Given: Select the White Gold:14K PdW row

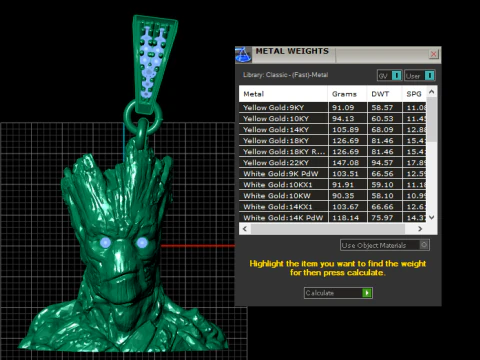Looking at the screenshot, I should (333, 217).
